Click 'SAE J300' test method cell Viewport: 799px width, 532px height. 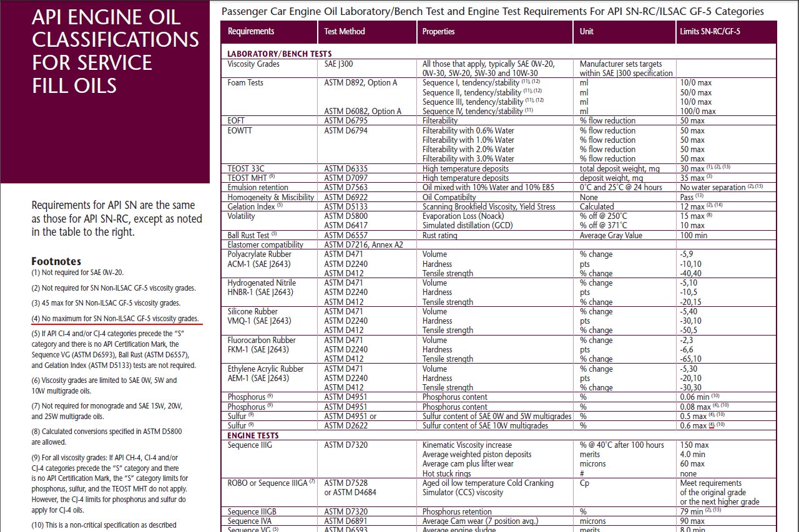338,64
